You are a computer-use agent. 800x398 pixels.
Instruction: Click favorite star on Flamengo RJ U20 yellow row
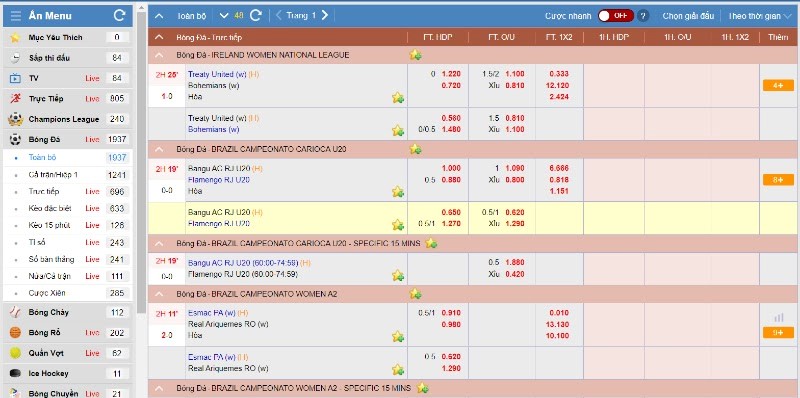coord(398,225)
